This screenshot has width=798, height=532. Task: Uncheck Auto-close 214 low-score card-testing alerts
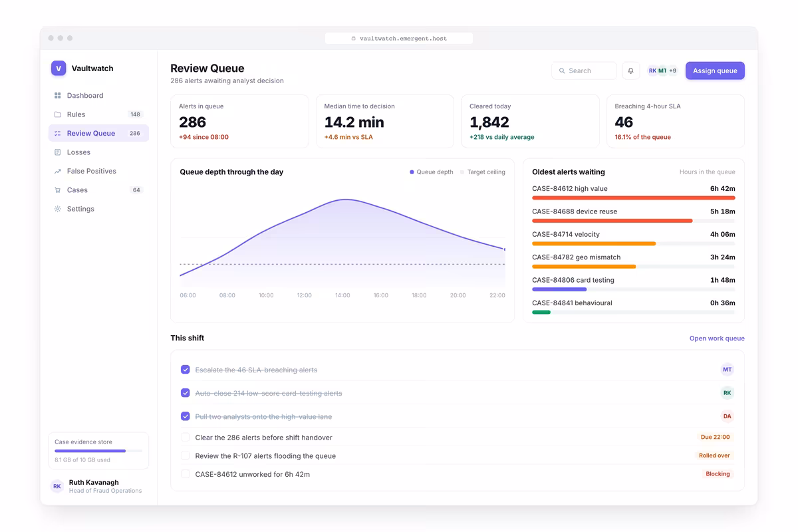click(x=186, y=393)
